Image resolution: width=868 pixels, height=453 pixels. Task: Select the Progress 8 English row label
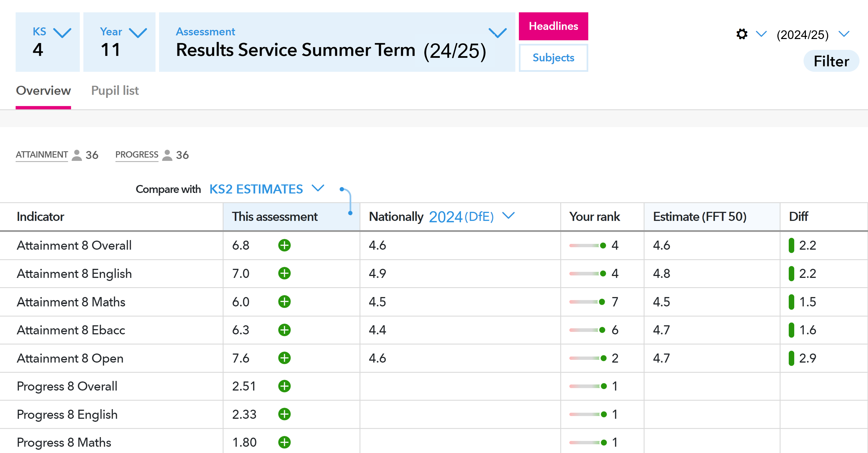click(x=67, y=414)
